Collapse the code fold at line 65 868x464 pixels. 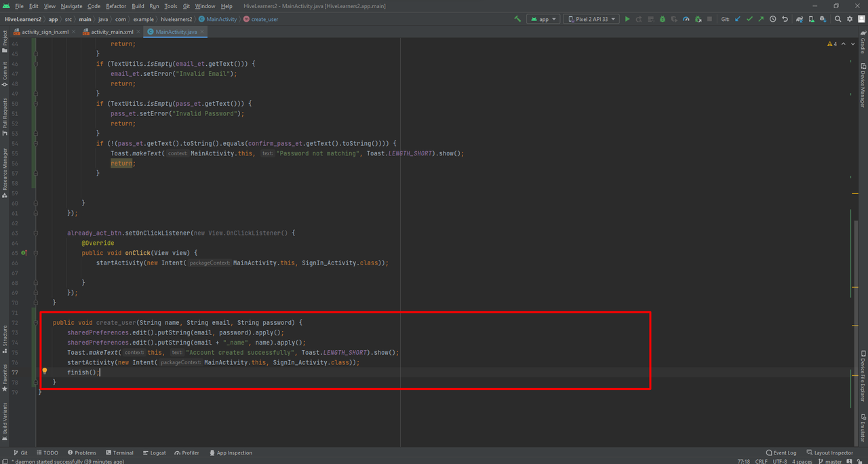[x=36, y=252]
